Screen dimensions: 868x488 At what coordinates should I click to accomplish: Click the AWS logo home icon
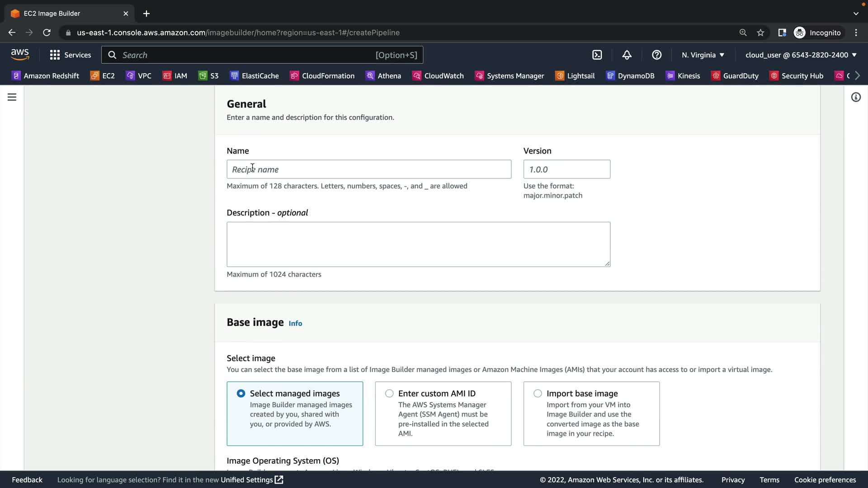(20, 55)
